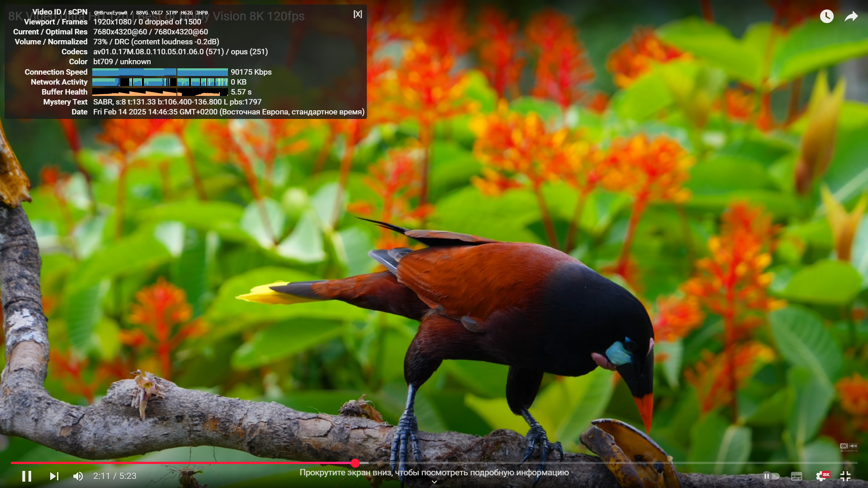Add video to Watch Later

827,16
